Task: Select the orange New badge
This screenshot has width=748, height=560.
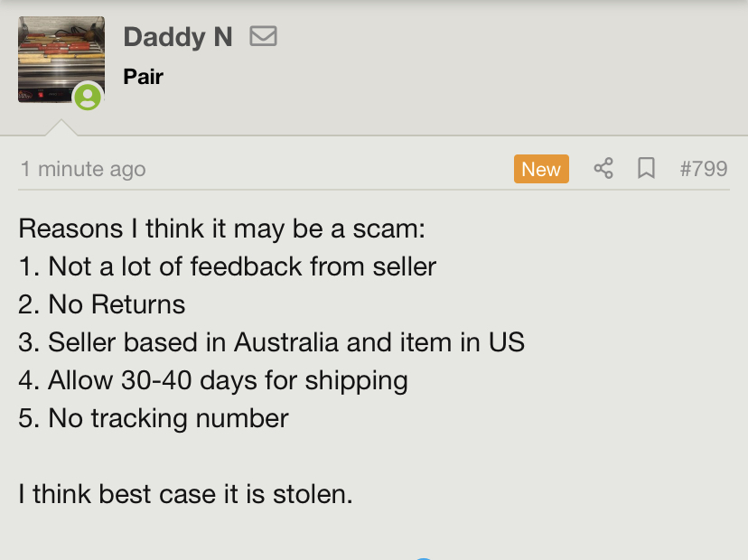Action: point(541,169)
